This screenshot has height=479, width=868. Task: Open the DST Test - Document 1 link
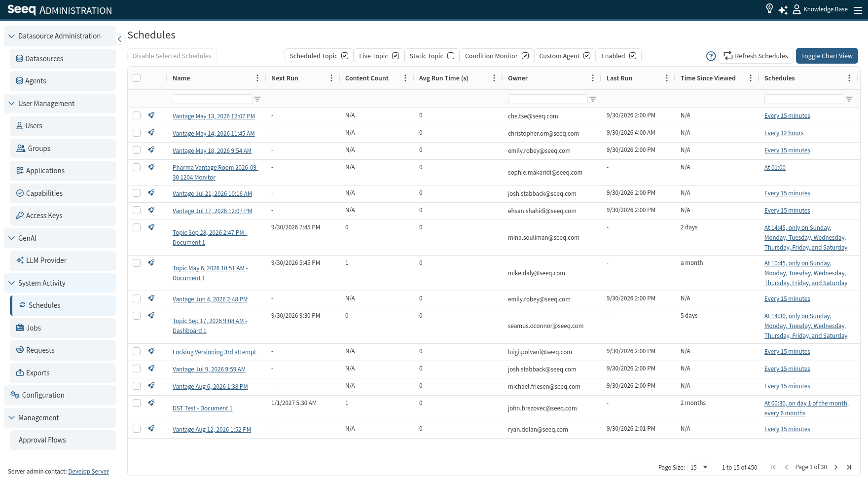202,408
